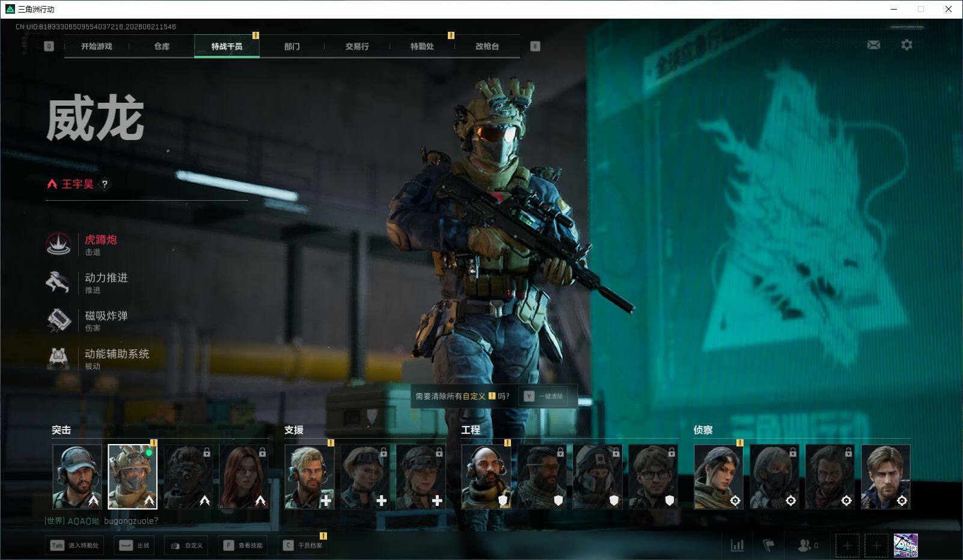Screen dimensions: 963x560
Task: Select the locked 支援 operator wearing a cap
Action: 421,476
